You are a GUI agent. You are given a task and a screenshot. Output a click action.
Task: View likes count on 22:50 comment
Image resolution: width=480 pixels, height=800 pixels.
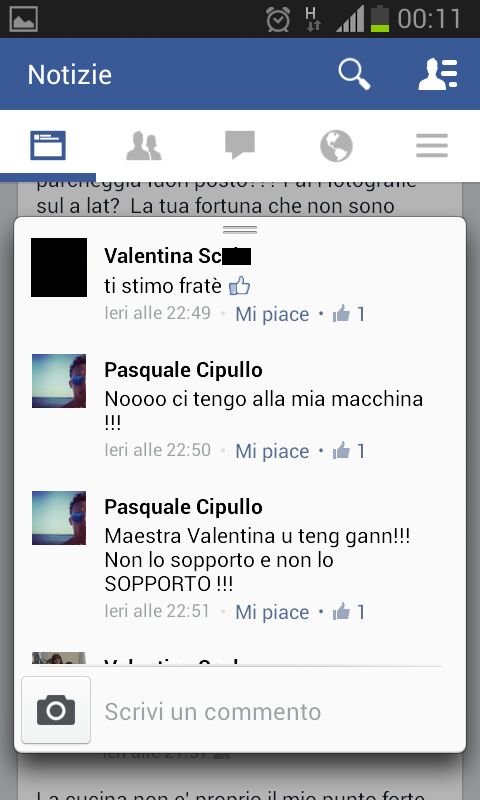click(x=348, y=451)
